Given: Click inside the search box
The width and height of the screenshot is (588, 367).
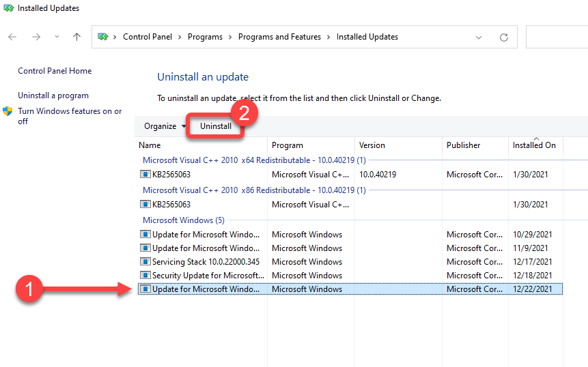Looking at the screenshot, I should [557, 37].
